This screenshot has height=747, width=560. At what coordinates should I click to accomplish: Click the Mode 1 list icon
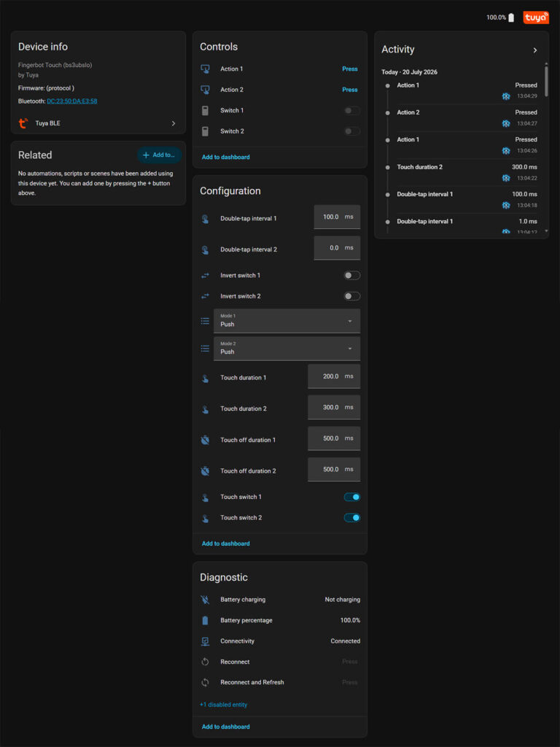(205, 321)
